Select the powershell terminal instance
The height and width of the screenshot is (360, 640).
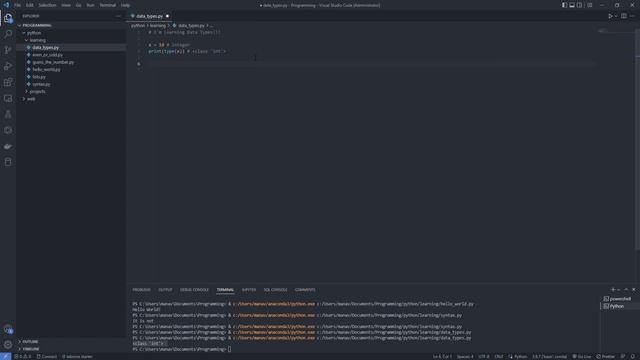620,299
